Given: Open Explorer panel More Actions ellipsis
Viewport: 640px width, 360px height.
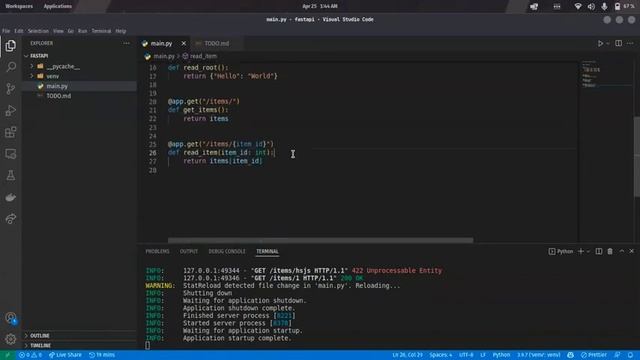Looking at the screenshot, I should tap(127, 43).
